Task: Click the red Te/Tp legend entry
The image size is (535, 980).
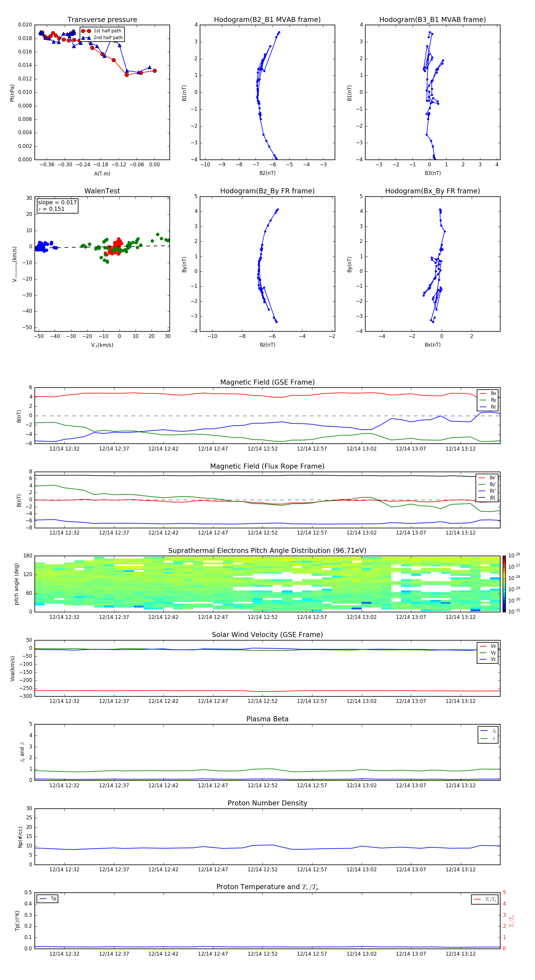Action: tap(485, 899)
